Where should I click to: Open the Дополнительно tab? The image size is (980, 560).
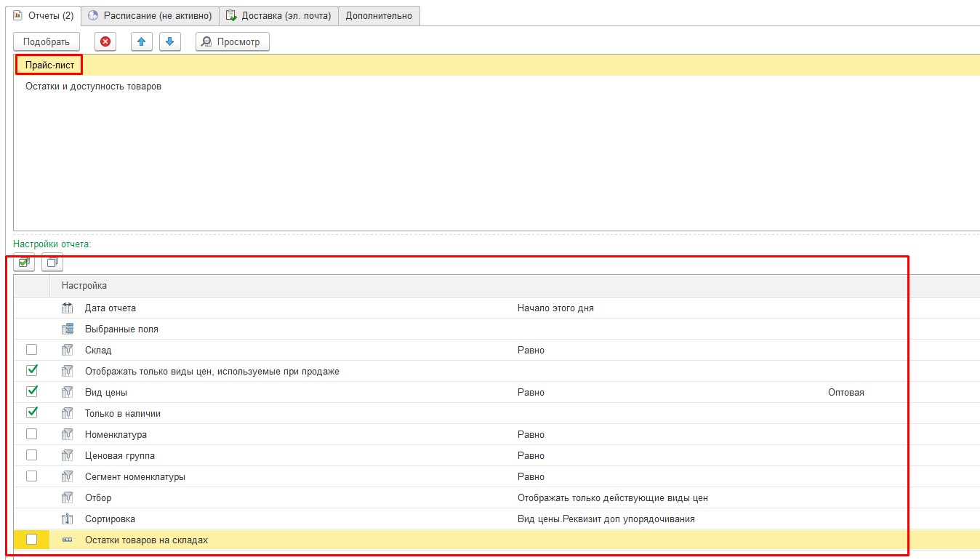click(379, 15)
